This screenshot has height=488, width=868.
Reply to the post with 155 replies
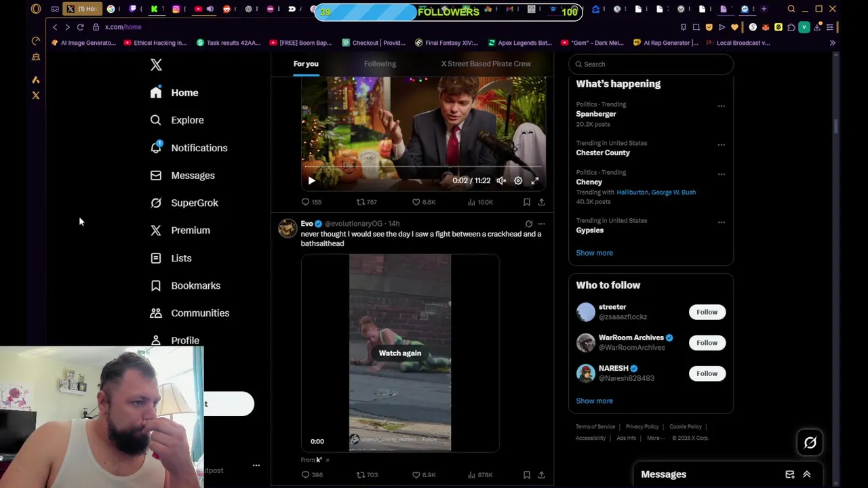point(311,202)
